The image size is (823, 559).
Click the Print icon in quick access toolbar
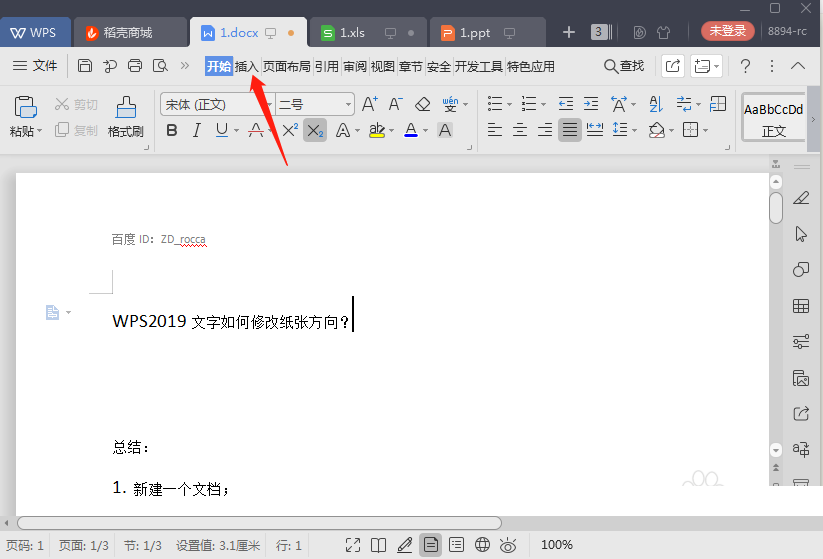point(135,66)
